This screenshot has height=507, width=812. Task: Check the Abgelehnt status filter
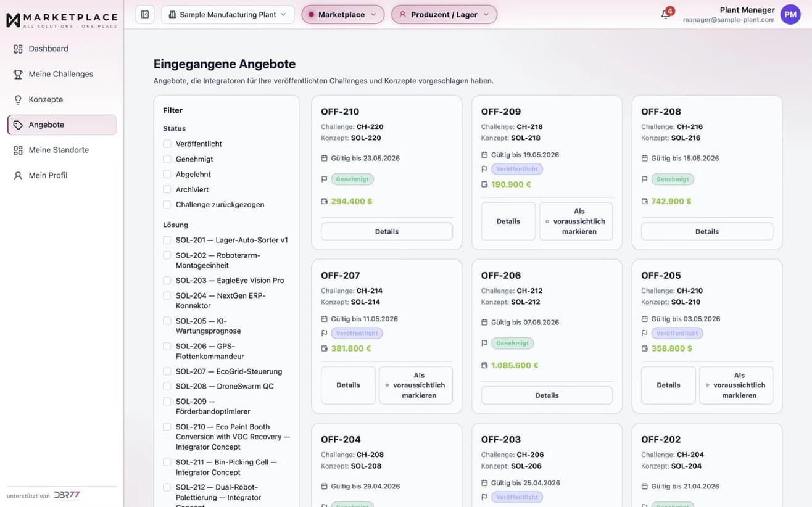167,175
